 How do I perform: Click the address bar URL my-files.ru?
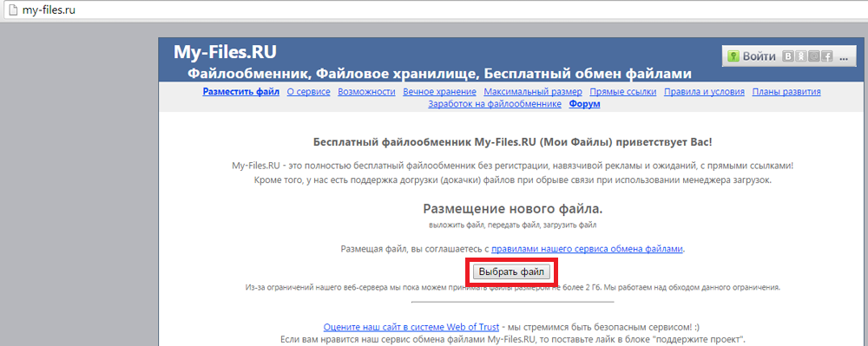pyautogui.click(x=48, y=10)
